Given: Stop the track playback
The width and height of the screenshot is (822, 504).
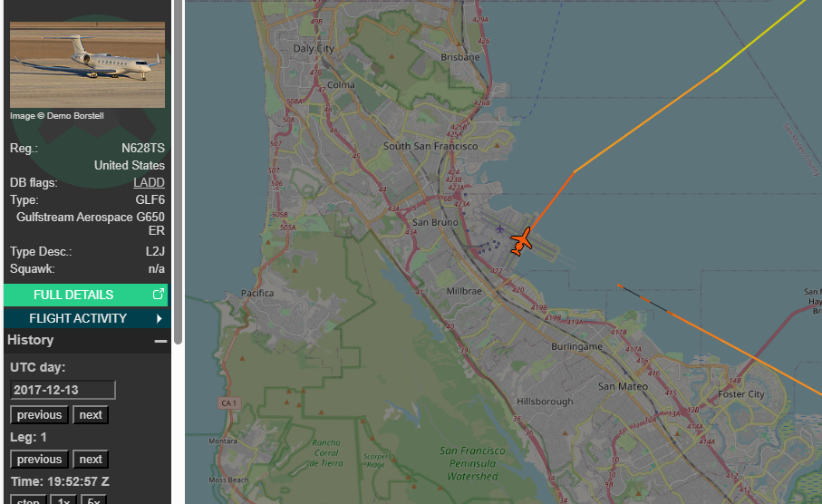Looking at the screenshot, I should click(x=29, y=499).
